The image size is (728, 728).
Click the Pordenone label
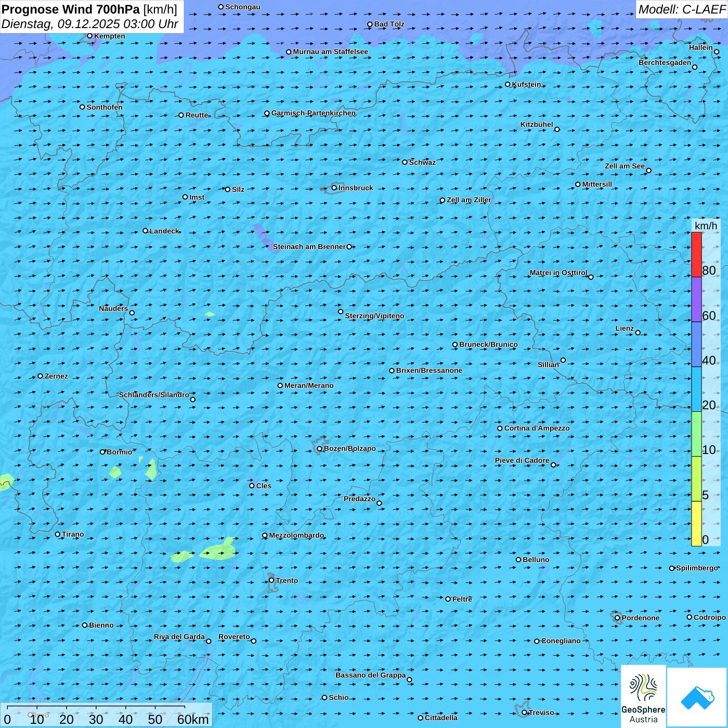(641, 618)
